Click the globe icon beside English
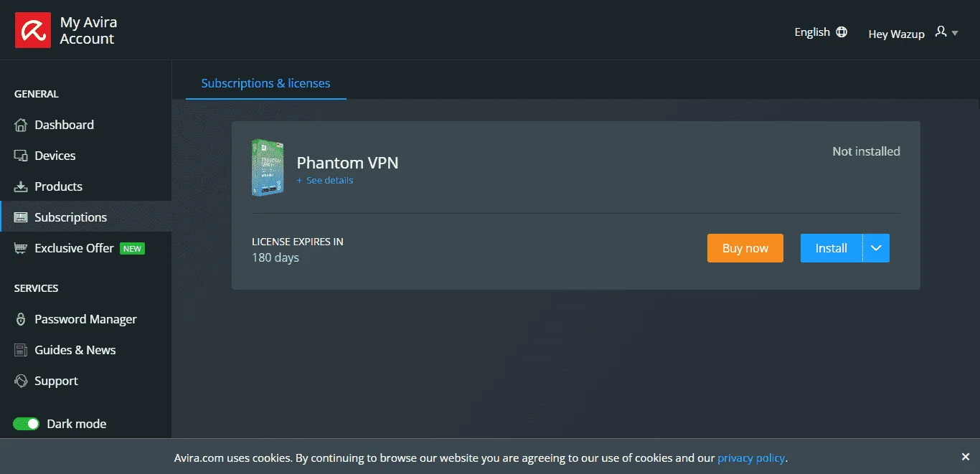Viewport: 980px width, 474px height. point(842,32)
